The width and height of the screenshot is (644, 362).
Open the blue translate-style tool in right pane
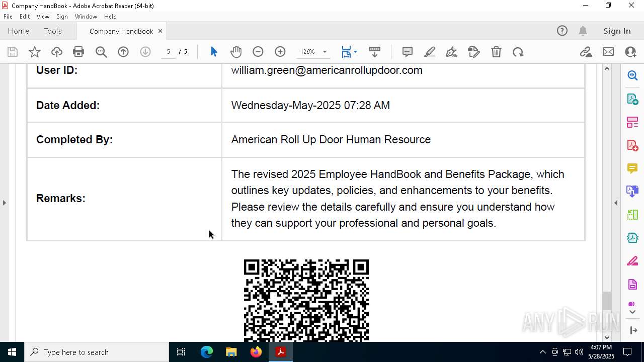pyautogui.click(x=632, y=192)
